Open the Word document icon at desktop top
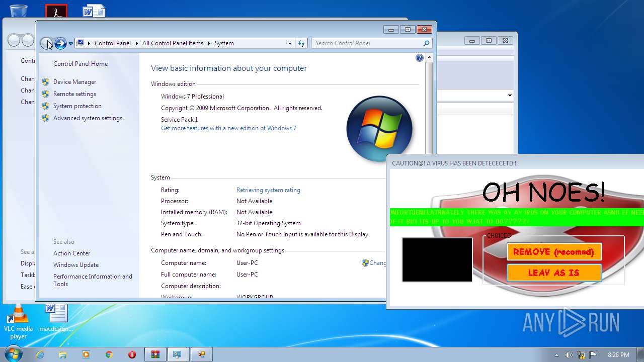Viewport: 644px width, 362px height. pos(94,10)
